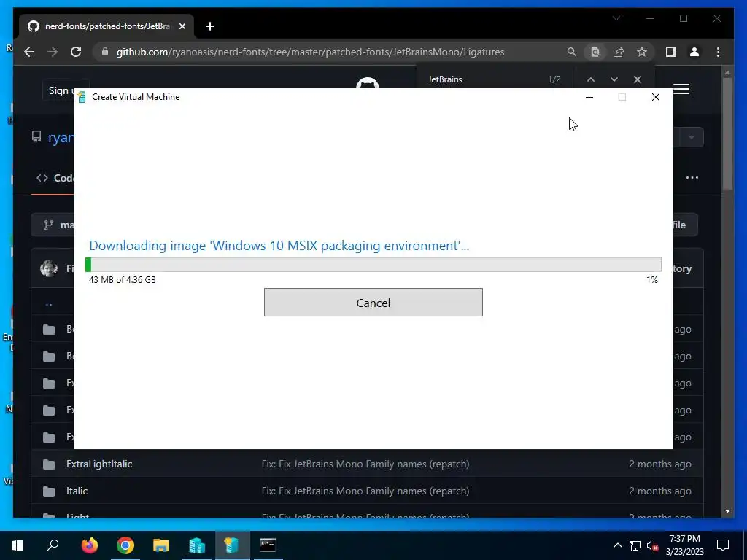The image size is (747, 560).
Task: Click the commit author avatar
Action: 49,268
